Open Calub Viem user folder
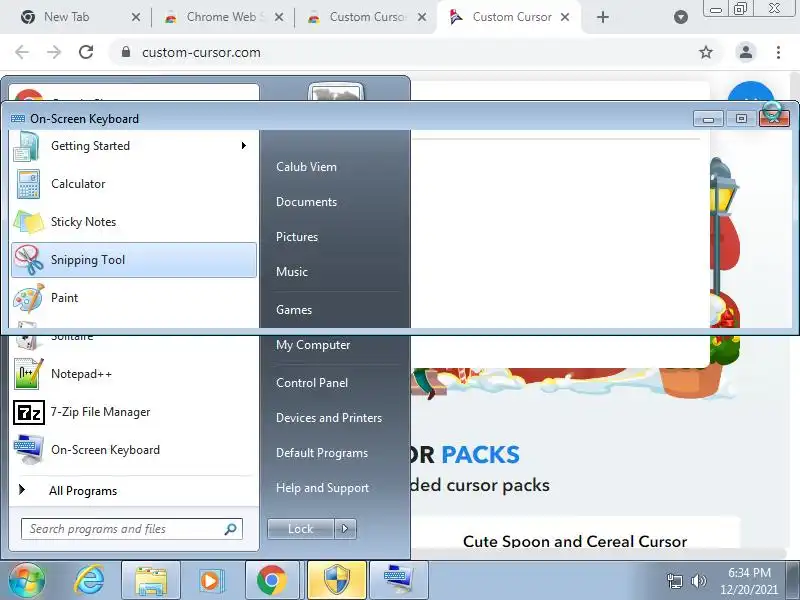800x600 pixels. (306, 167)
